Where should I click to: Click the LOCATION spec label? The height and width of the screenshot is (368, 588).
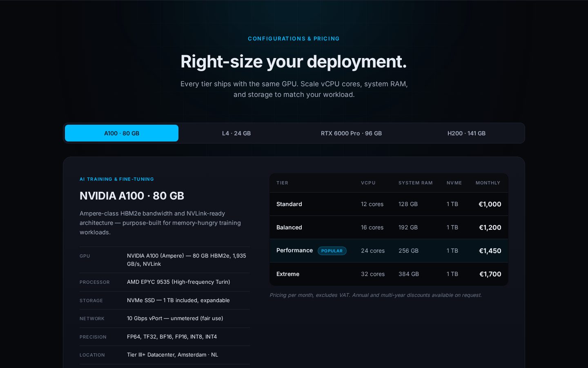coord(92,355)
